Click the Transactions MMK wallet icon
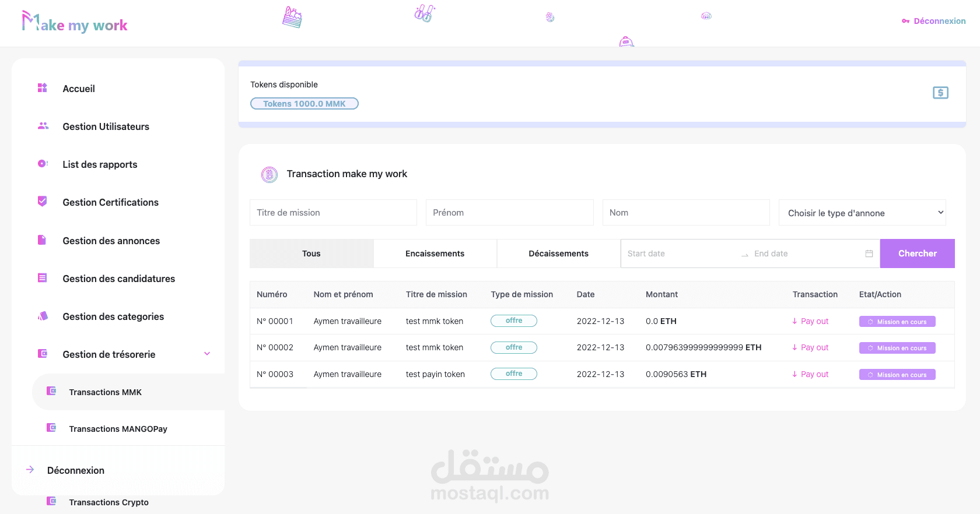980x514 pixels. [x=51, y=391]
